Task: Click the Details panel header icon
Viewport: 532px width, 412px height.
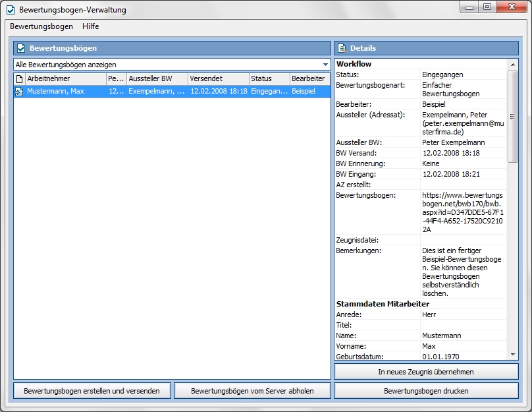Action: pyautogui.click(x=342, y=48)
